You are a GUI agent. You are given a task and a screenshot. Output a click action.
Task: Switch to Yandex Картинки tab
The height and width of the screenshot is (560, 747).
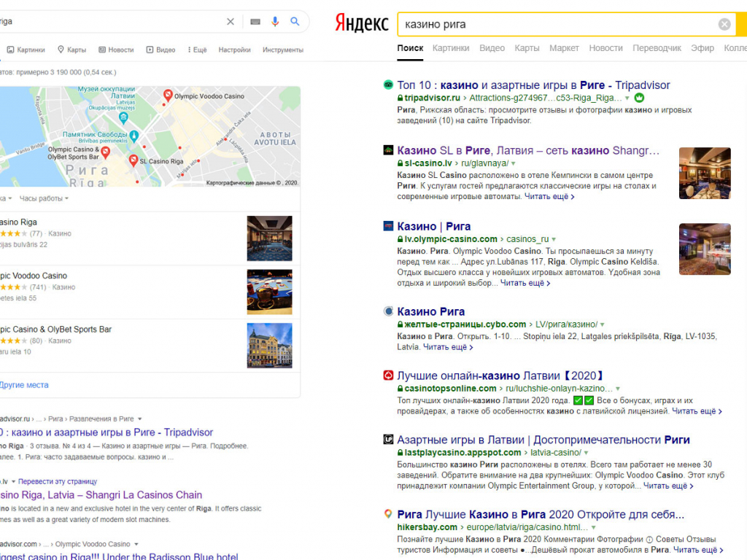tap(451, 48)
